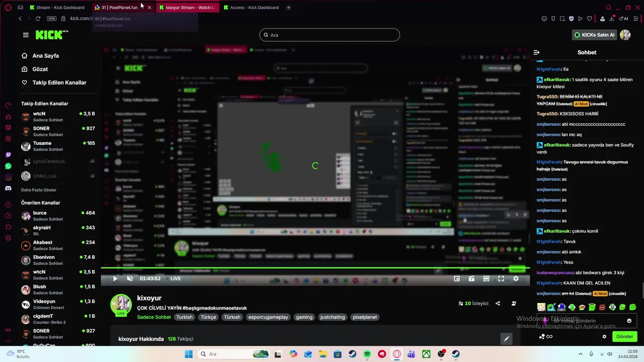Edit channel about section with pencil icon
Viewport: 644px width, 362px height.
(x=506, y=339)
